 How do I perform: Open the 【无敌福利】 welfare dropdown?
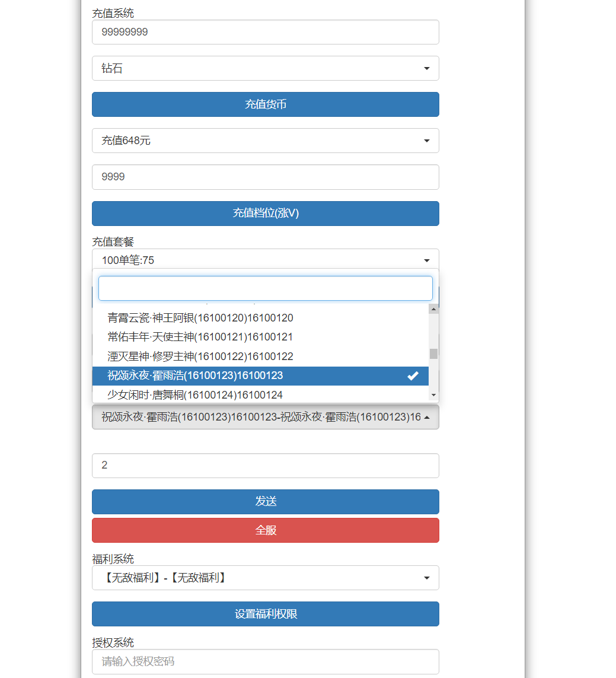[x=265, y=578]
